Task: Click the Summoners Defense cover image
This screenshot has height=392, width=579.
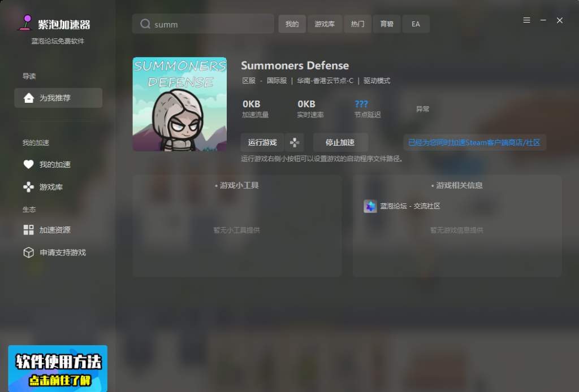Action: [x=180, y=104]
